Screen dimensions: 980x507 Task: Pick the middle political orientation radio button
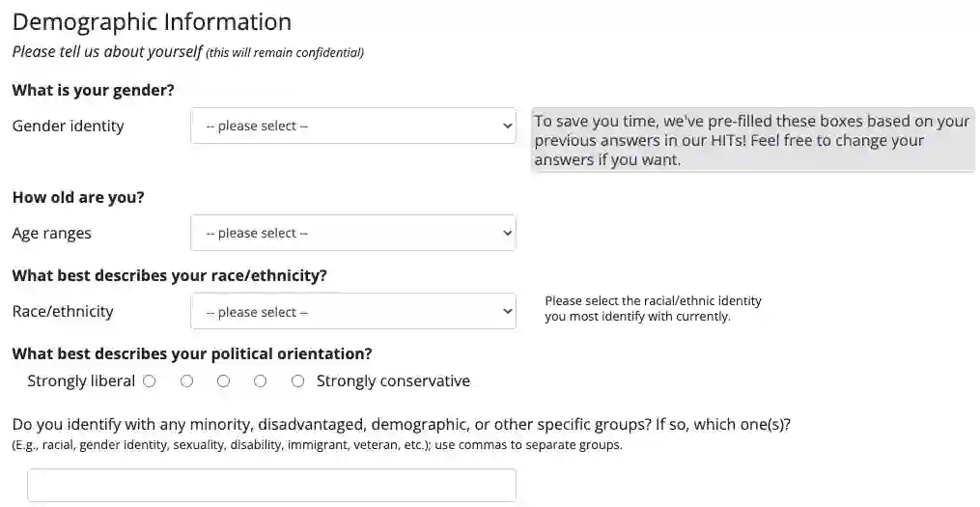pos(223,381)
